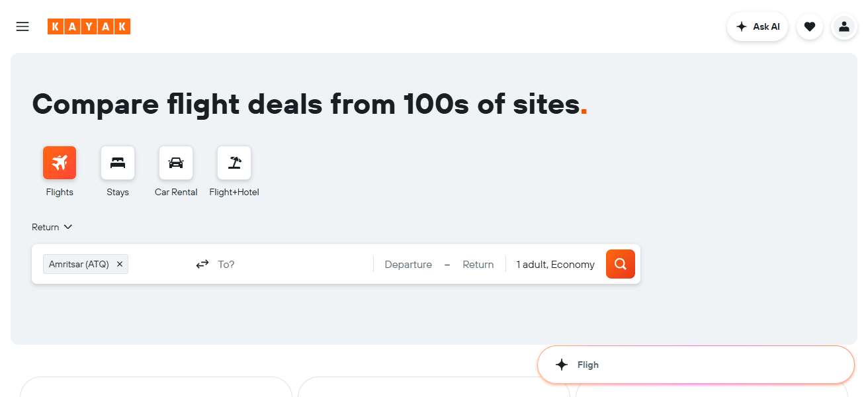Click the AI chat prompt bar
Viewport: 868px width, 397px height.
[x=695, y=365]
